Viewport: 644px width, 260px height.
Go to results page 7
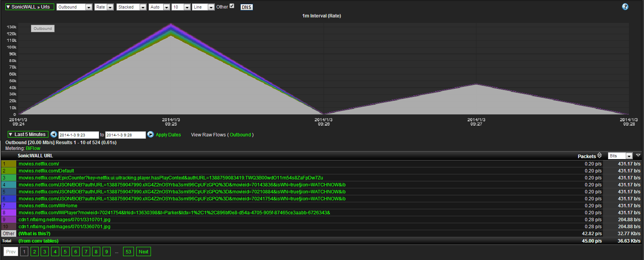pos(86,252)
